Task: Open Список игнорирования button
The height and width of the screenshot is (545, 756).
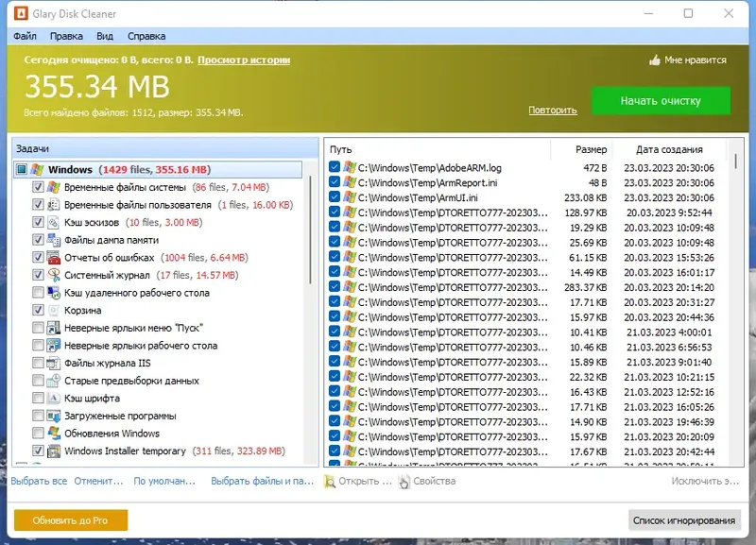Action: (x=684, y=520)
